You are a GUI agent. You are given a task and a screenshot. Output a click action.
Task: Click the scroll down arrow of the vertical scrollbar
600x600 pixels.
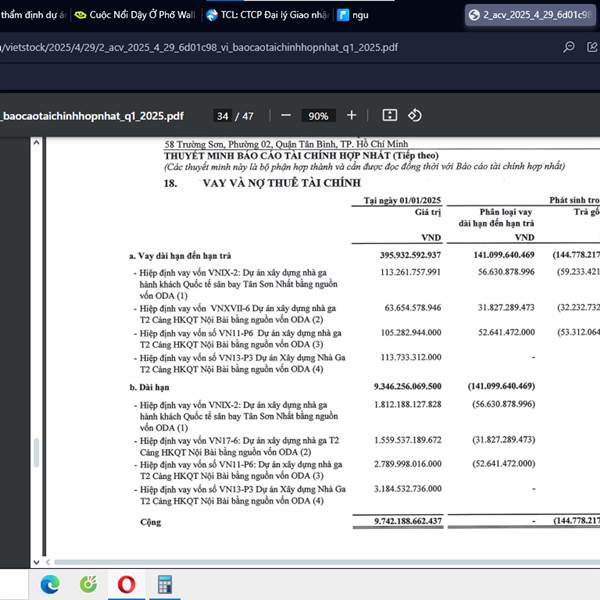(36, 562)
